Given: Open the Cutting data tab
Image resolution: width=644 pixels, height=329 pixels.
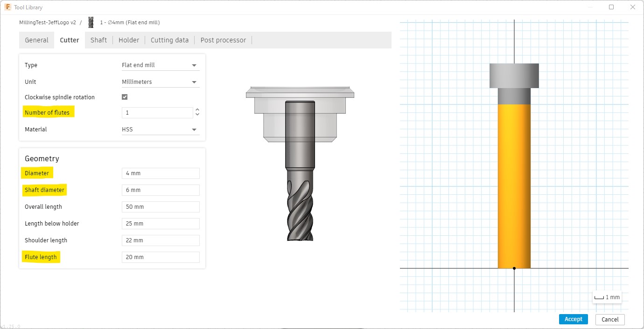Looking at the screenshot, I should point(169,40).
